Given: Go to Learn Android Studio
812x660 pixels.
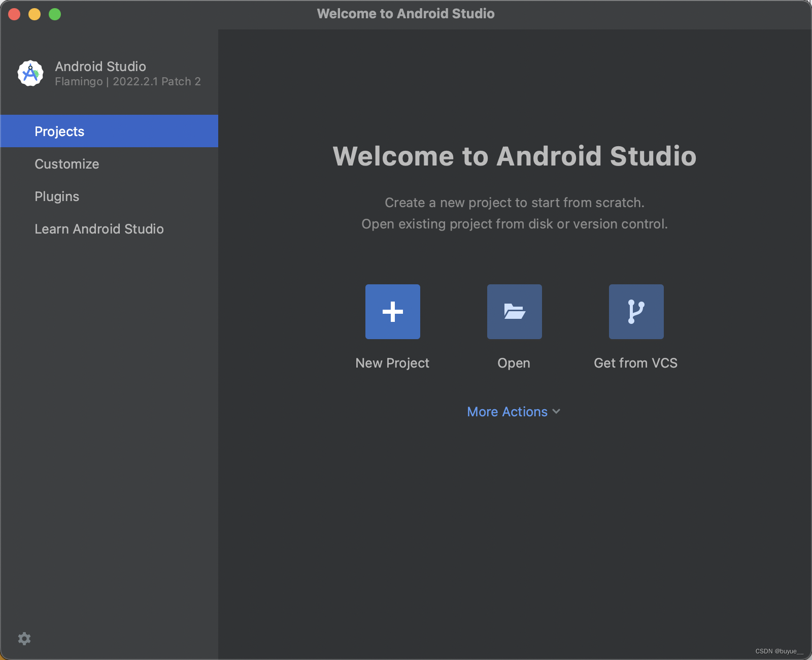Looking at the screenshot, I should [x=109, y=229].
